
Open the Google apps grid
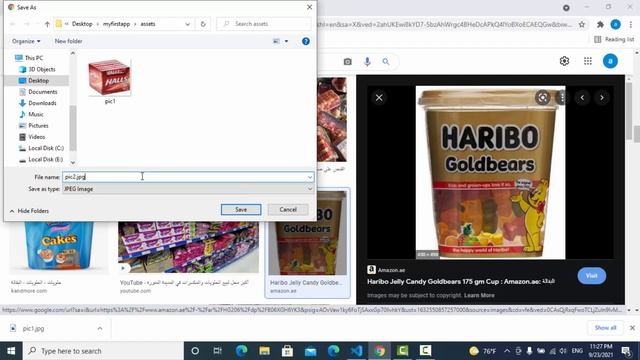(x=587, y=61)
